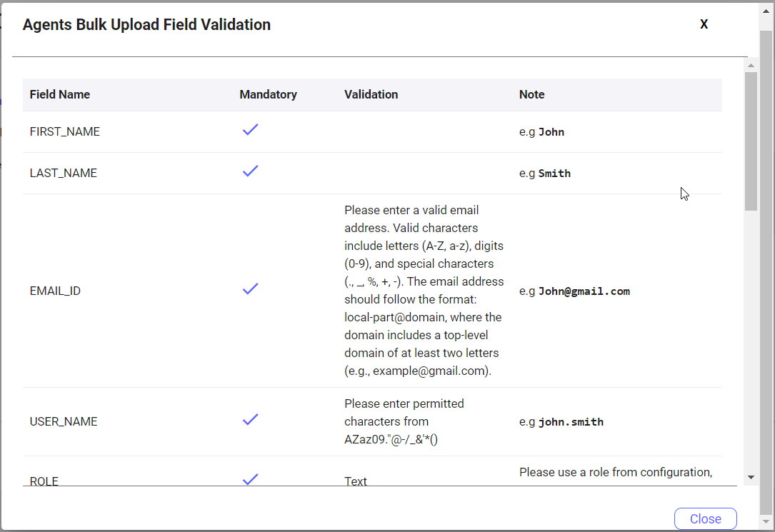The image size is (775, 532).
Task: Click the LAST_NAME mandatory checkmark icon
Action: click(x=250, y=171)
